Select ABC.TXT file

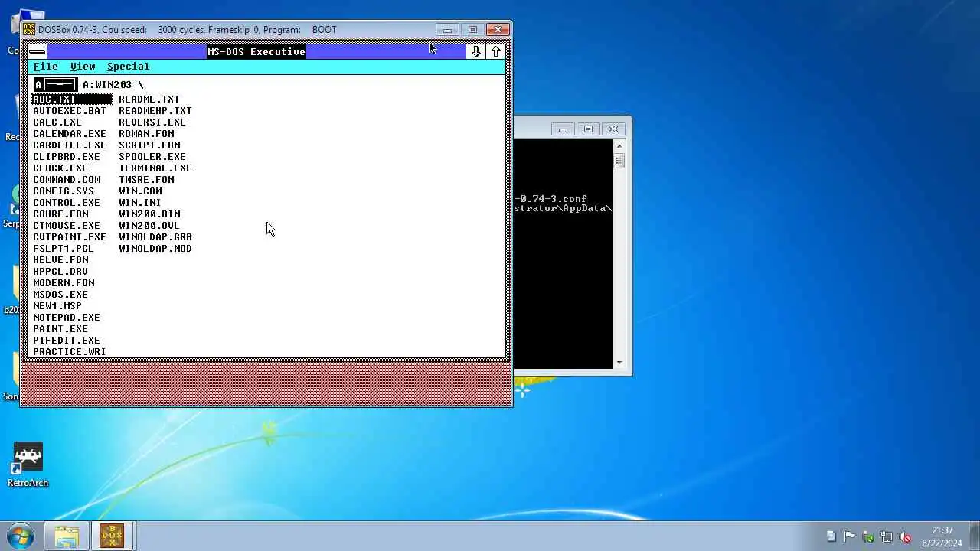[x=72, y=99]
